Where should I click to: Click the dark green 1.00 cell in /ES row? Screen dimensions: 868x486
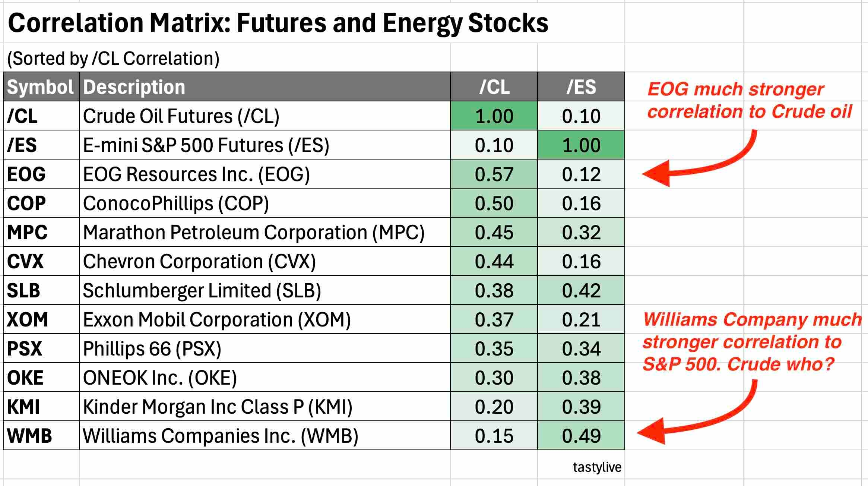pos(581,145)
